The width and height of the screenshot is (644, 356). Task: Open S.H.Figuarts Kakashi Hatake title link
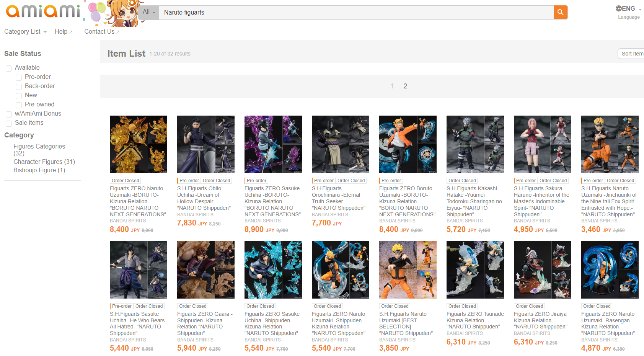pos(474,201)
